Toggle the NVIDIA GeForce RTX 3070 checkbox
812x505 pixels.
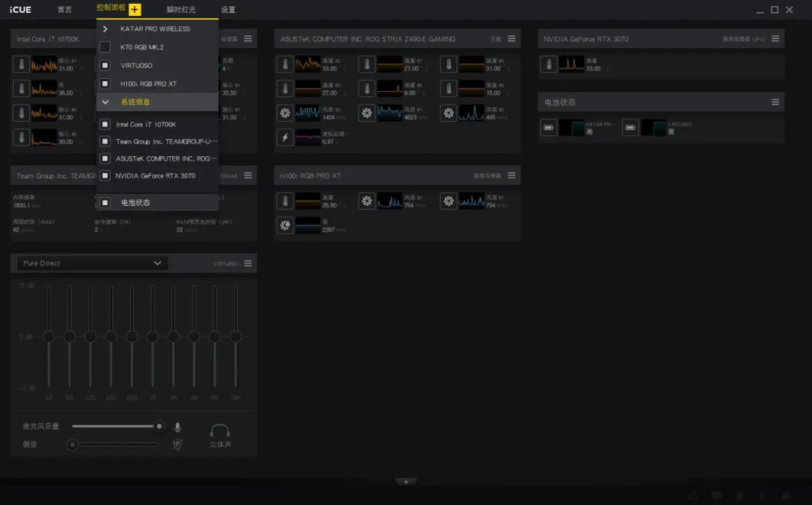point(105,175)
